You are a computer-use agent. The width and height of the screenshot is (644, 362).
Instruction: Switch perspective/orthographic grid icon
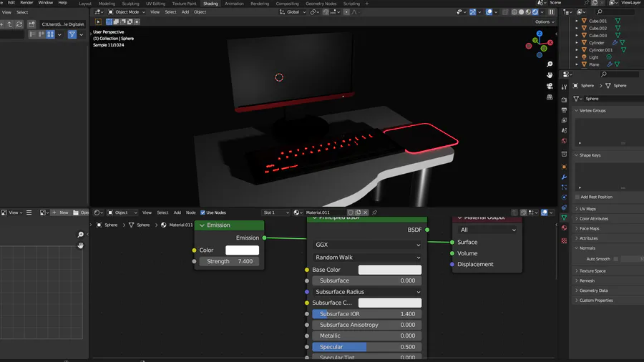pos(550,97)
